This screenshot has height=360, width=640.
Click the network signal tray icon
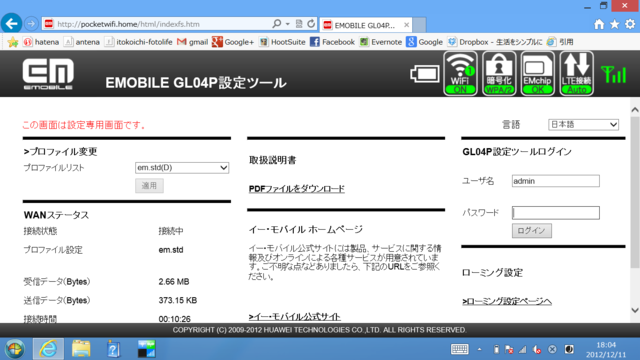523,349
